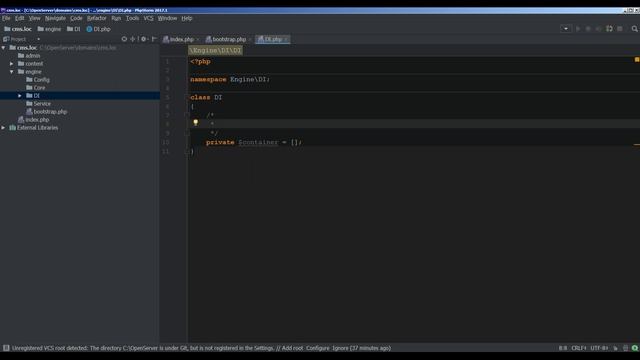640x360 pixels.
Task: Click Configure link in status notification
Action: pyautogui.click(x=318, y=348)
